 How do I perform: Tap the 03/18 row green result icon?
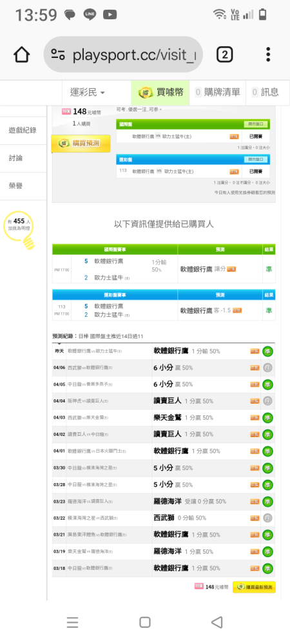click(x=268, y=569)
